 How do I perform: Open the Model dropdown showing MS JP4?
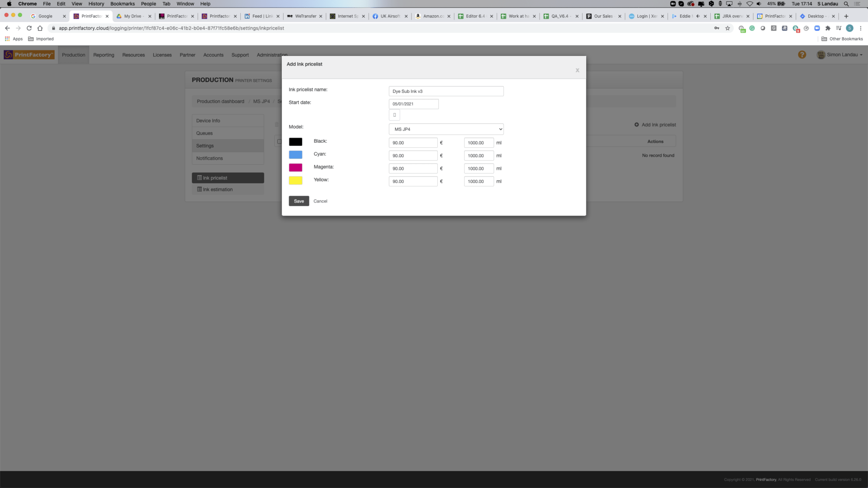(445, 129)
